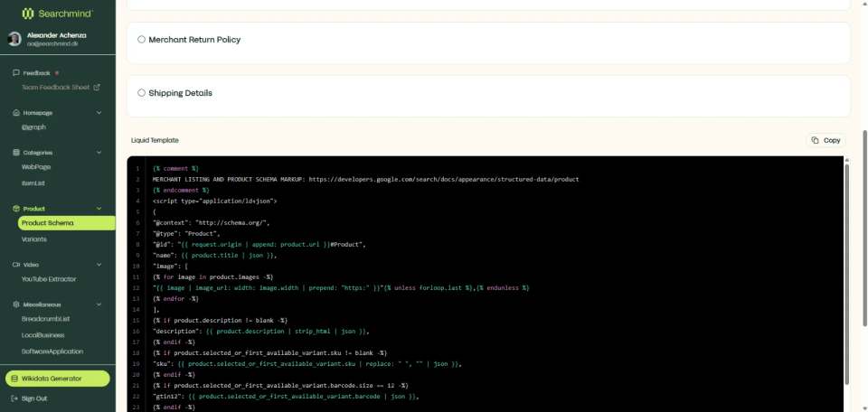
Task: Click the Categories icon in the sidebar
Action: 16,153
